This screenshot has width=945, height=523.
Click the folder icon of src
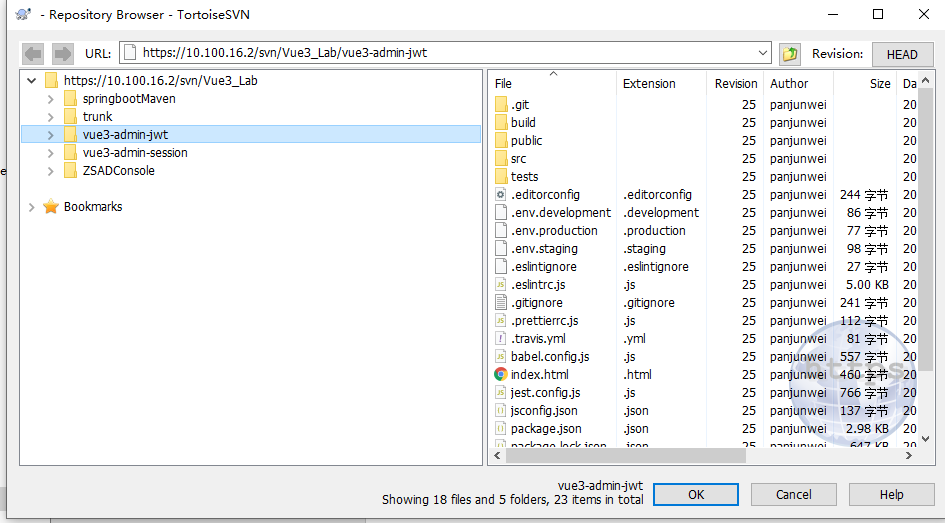[x=501, y=158]
